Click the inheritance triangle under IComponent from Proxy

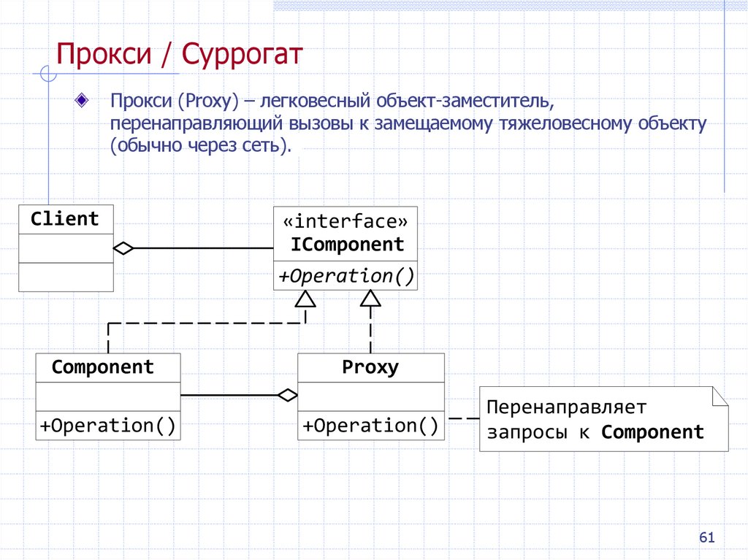pyautogui.click(x=370, y=299)
